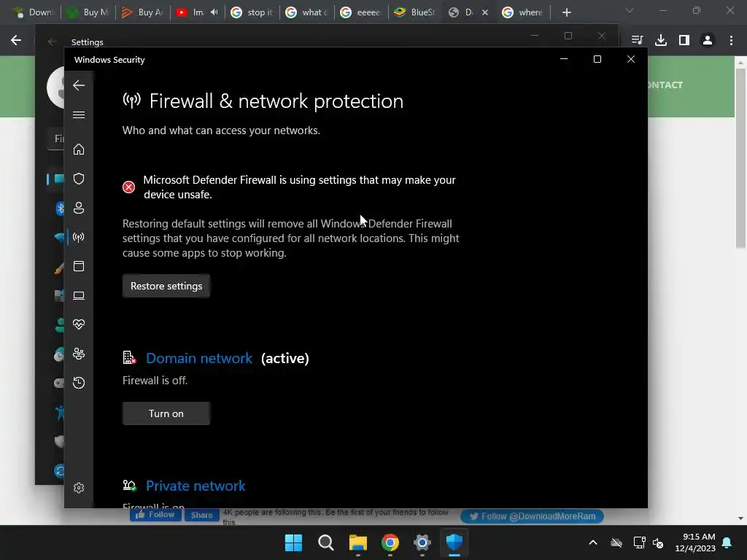Open Windows Start menu
The width and height of the screenshot is (747, 560).
293,542
